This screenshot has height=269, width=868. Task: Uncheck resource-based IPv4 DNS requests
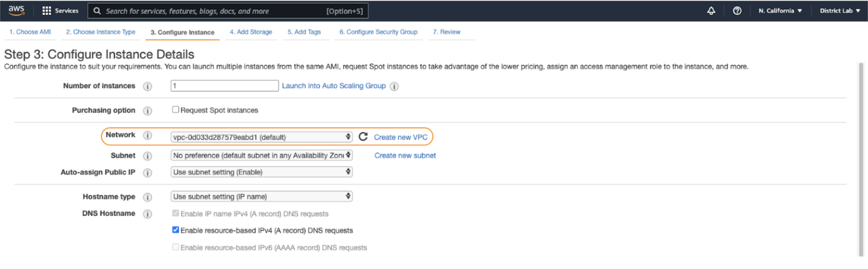click(176, 230)
